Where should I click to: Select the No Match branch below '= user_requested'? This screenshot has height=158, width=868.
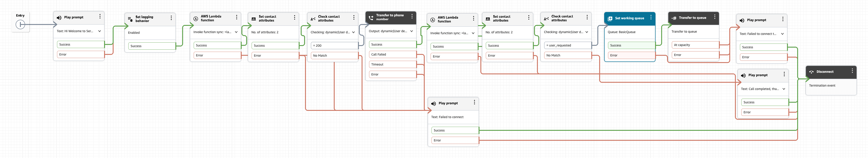(568, 55)
